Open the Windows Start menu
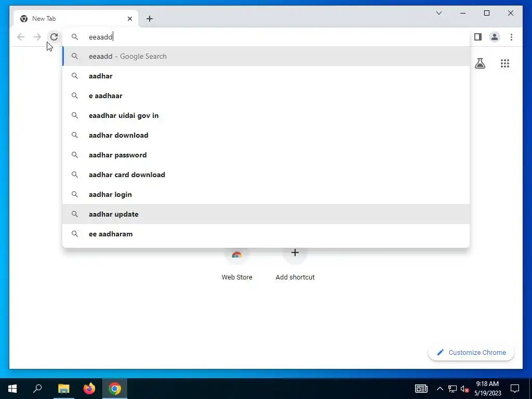The image size is (532, 399). coord(12,389)
